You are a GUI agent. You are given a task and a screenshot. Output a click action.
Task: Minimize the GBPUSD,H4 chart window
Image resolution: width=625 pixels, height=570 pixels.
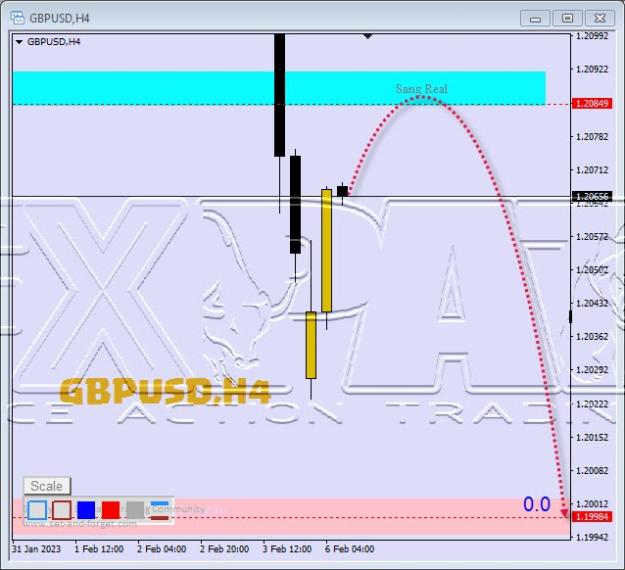tap(535, 18)
